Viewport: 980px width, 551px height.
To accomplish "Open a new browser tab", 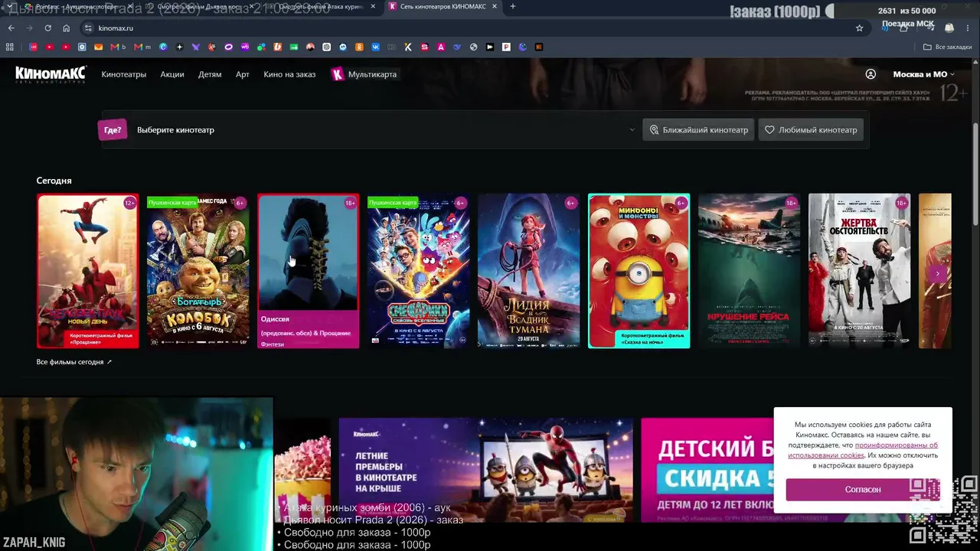I will (x=512, y=7).
